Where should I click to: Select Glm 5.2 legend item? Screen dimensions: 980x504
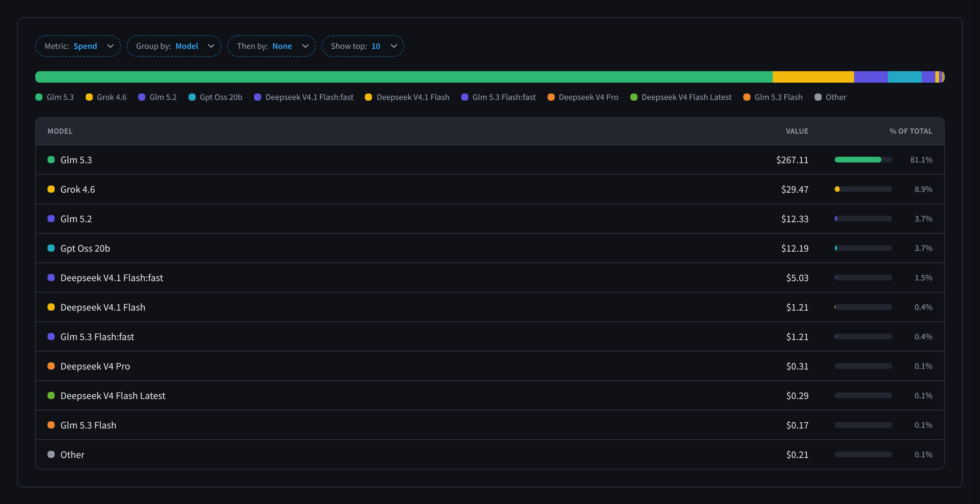(158, 97)
